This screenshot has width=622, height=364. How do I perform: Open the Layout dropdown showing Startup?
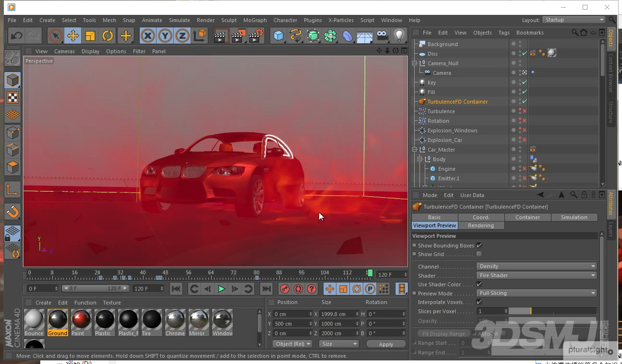[574, 20]
